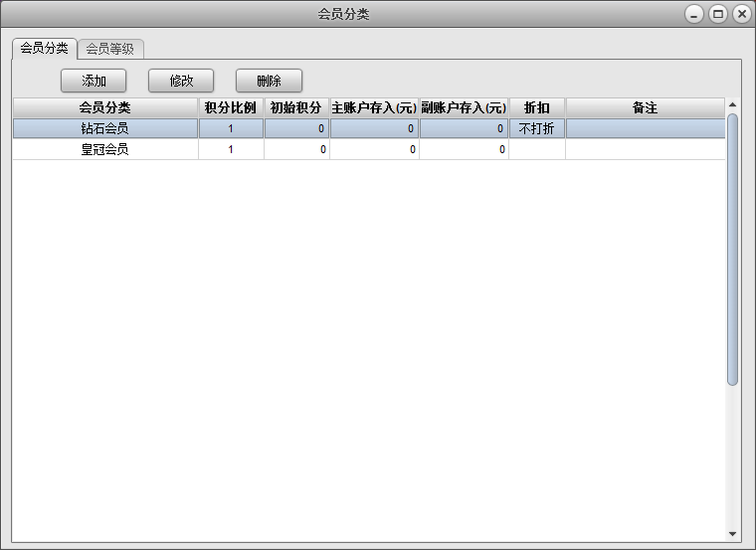
Task: Click empty 折扣 cell of 皇冠会员 row
Action: click(537, 149)
